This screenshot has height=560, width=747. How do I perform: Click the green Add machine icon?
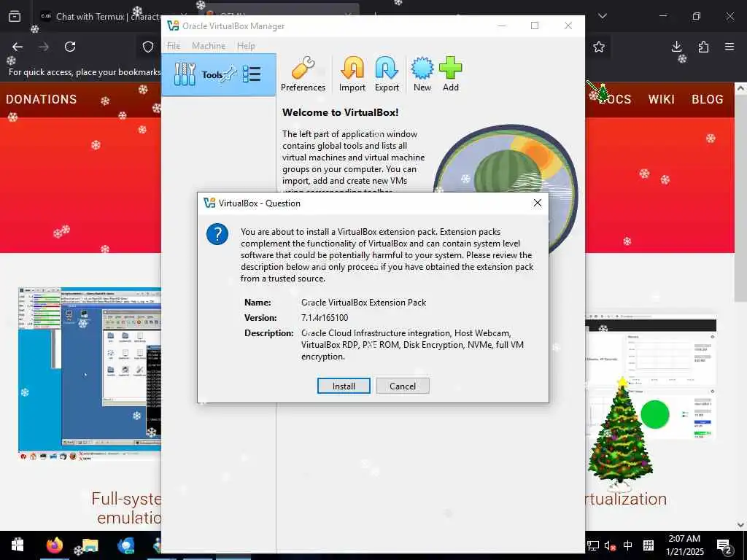coord(450,74)
